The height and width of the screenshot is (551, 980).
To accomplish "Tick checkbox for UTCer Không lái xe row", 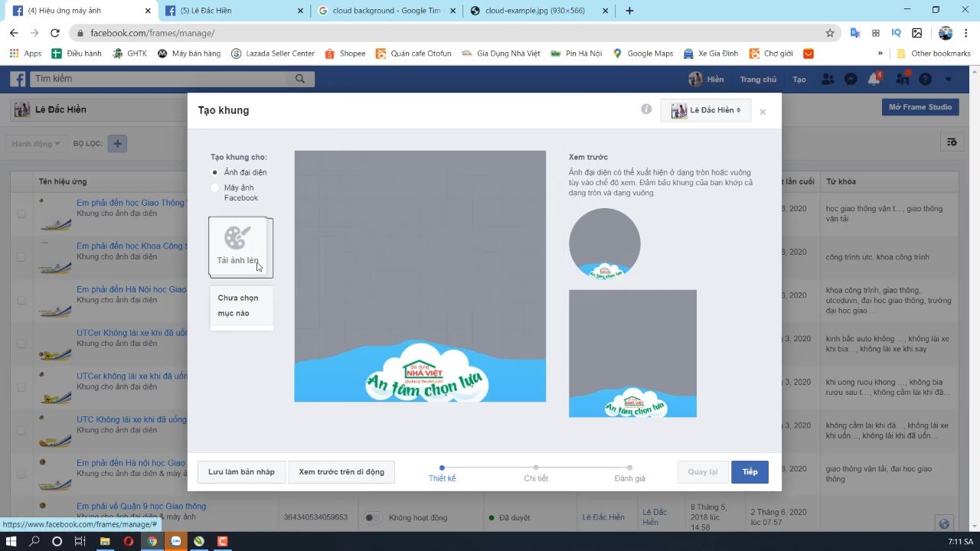I will click(x=21, y=344).
